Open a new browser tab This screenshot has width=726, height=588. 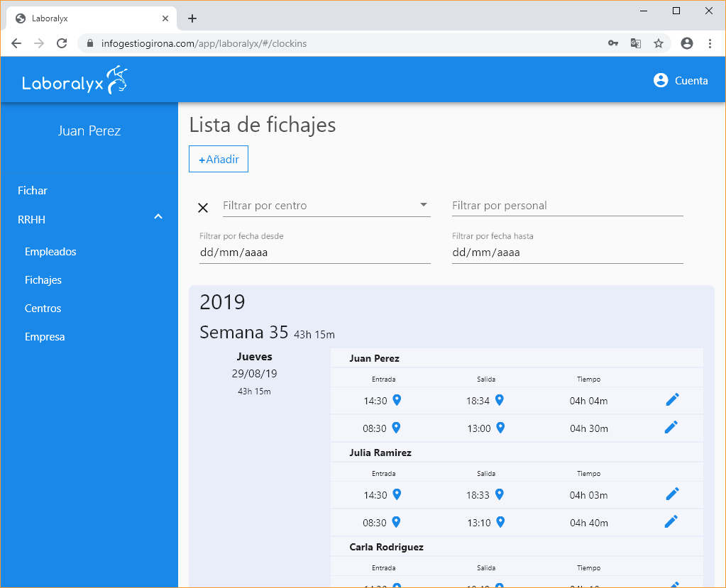pyautogui.click(x=192, y=18)
